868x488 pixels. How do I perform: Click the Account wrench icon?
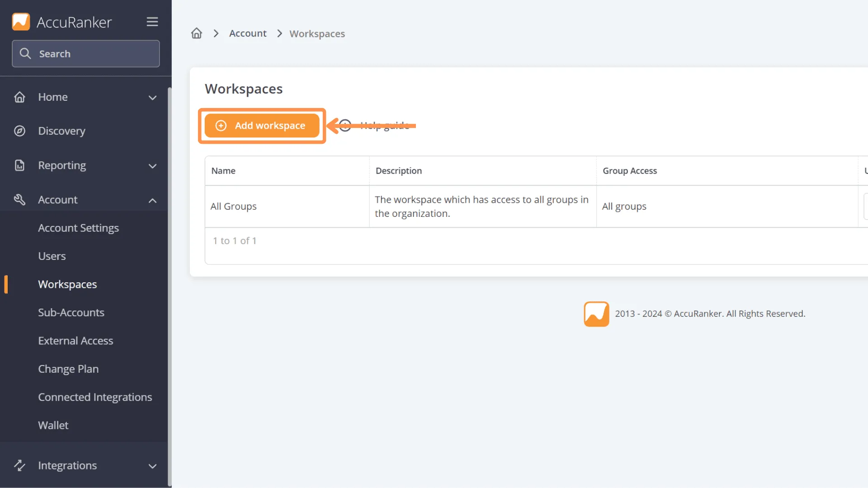19,199
